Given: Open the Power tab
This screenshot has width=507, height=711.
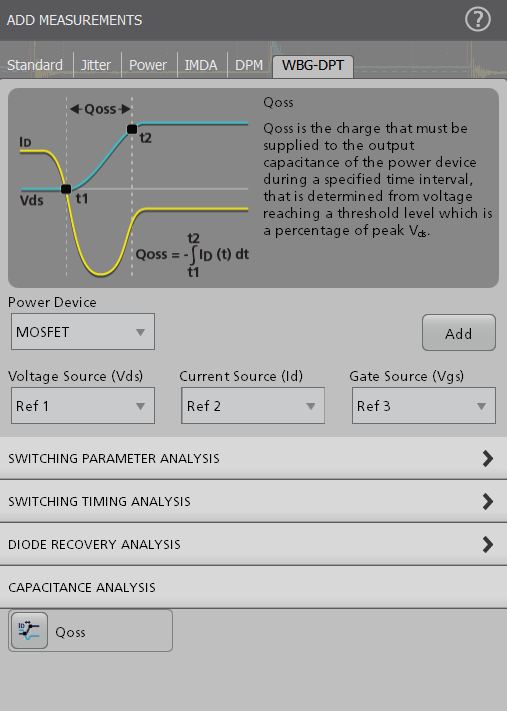Looking at the screenshot, I should click(x=148, y=65).
